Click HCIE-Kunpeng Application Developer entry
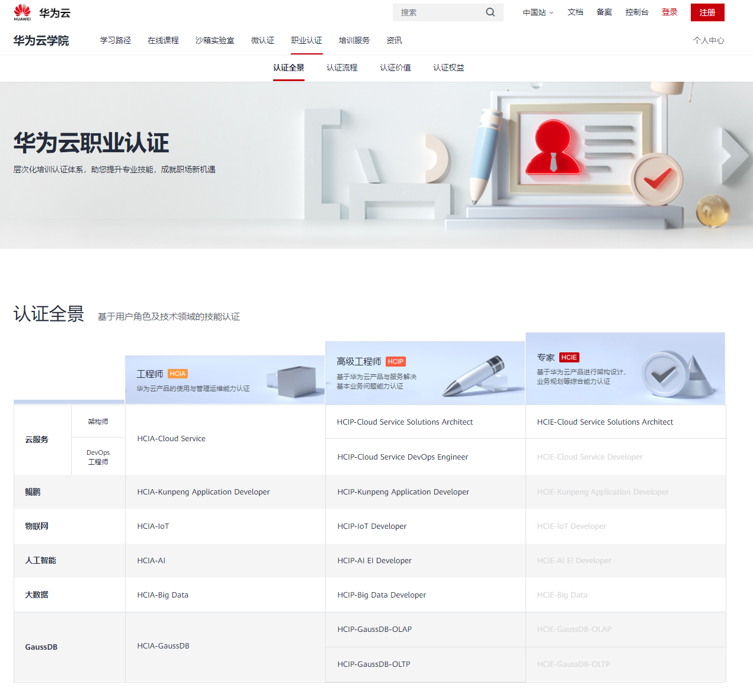The image size is (753, 700). click(603, 492)
